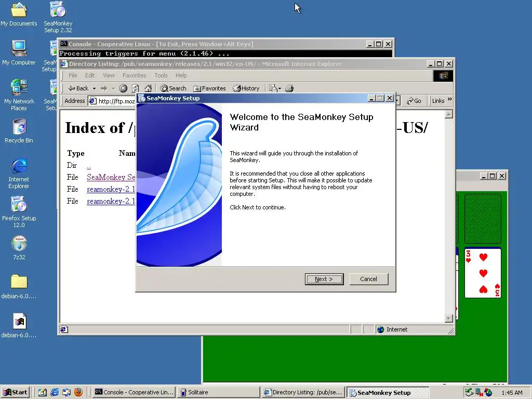This screenshot has height=399, width=532.
Task: Click the 3 of hearts card in Solitaire
Action: tap(483, 273)
